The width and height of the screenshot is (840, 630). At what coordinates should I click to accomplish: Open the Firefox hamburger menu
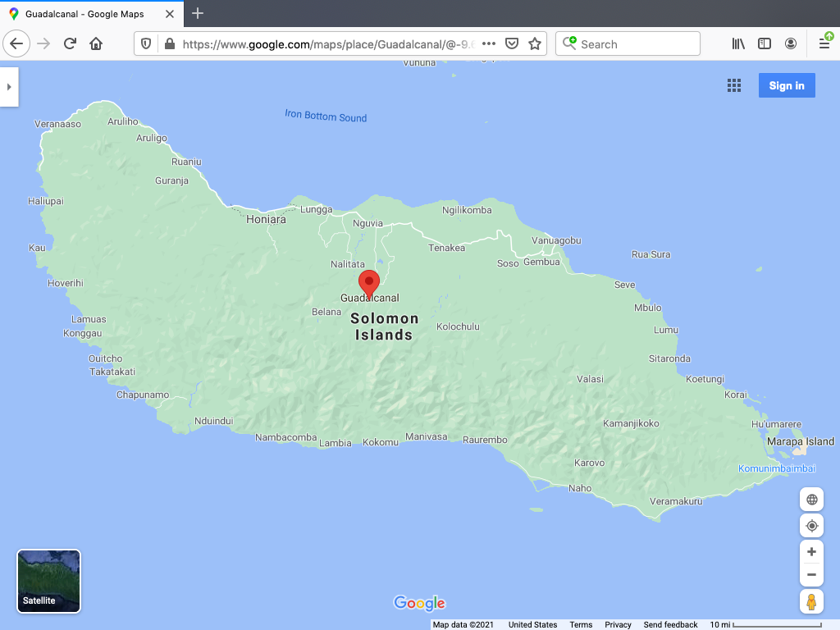(x=824, y=43)
